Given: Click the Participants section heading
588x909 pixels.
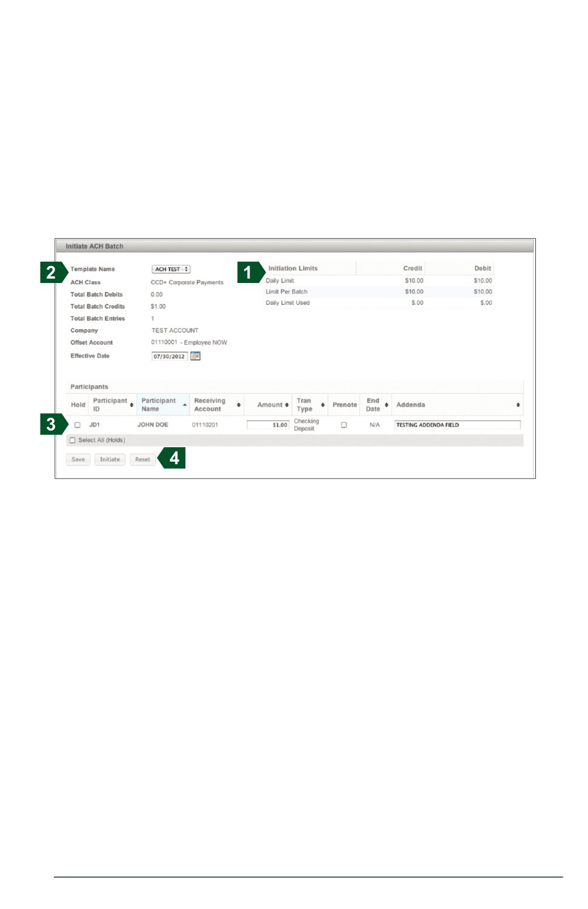Looking at the screenshot, I should [x=89, y=387].
